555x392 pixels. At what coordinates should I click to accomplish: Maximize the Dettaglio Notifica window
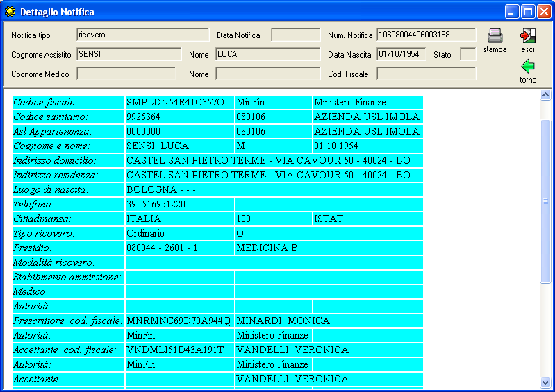click(527, 11)
